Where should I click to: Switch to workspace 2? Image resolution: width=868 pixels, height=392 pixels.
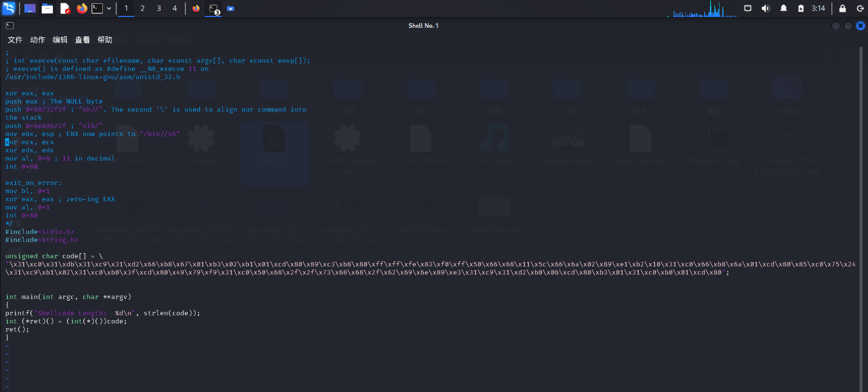(x=142, y=8)
